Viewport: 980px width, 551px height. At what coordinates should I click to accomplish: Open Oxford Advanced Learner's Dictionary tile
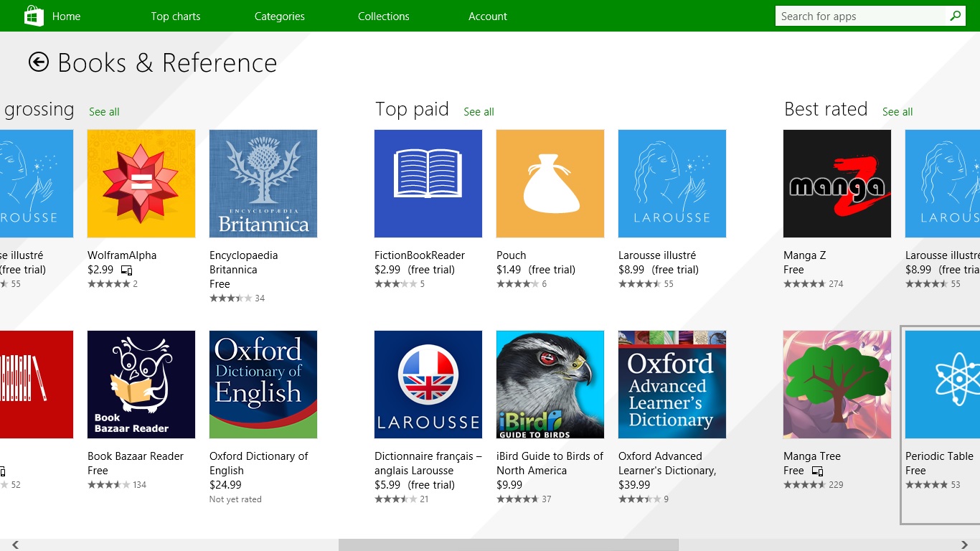tap(672, 385)
